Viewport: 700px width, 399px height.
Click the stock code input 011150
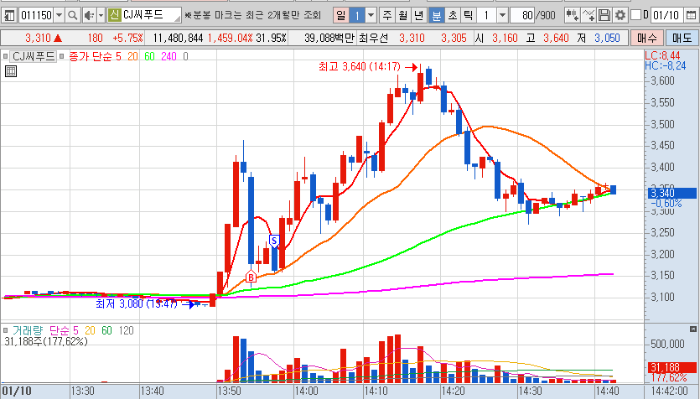pos(36,16)
